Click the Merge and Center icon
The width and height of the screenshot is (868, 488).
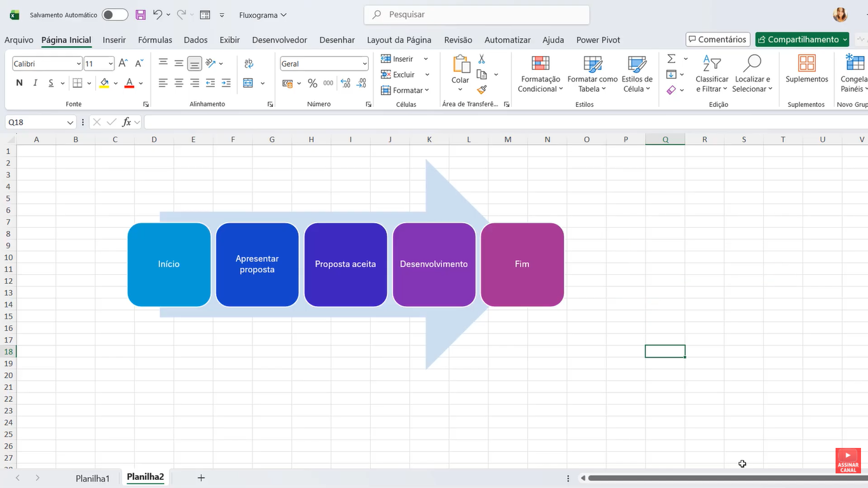(x=248, y=83)
